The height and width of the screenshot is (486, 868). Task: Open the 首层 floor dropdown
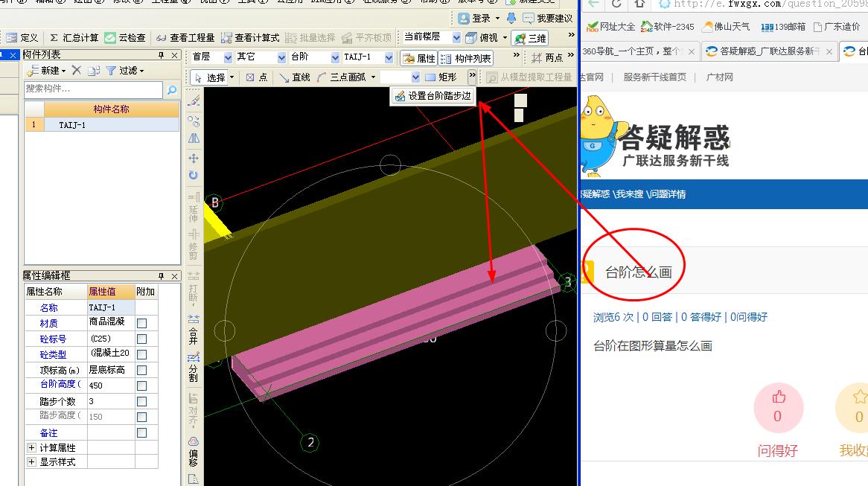coord(228,57)
